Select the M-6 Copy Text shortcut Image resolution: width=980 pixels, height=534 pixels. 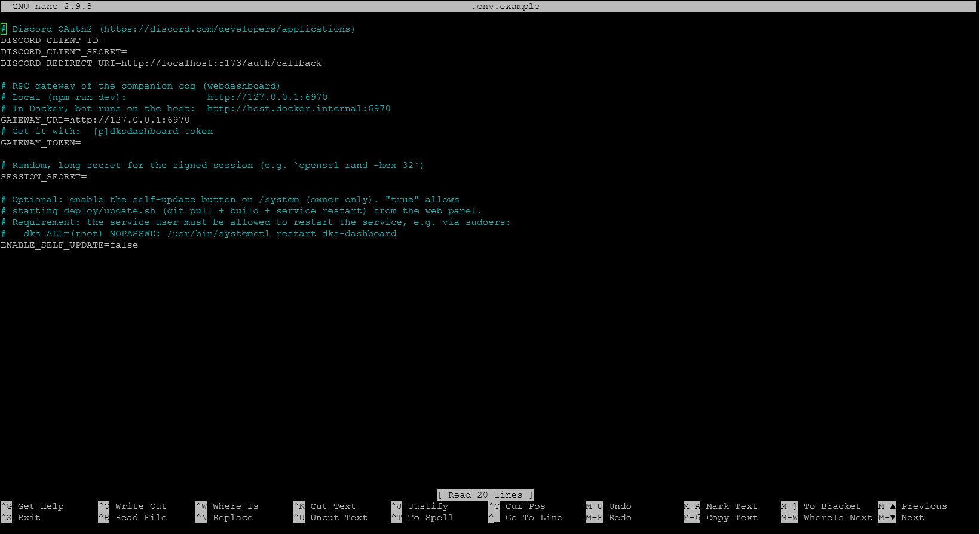pos(721,518)
